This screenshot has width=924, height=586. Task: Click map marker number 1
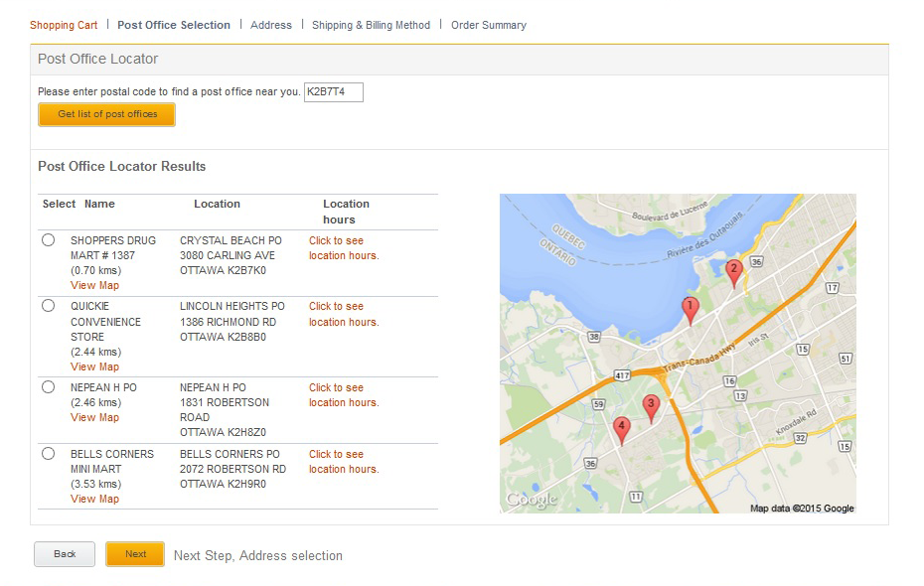click(x=691, y=310)
